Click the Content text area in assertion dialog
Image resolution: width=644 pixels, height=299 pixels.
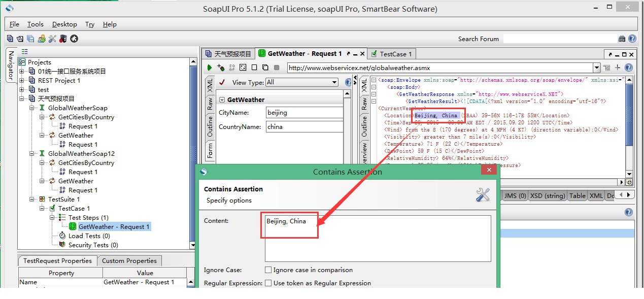click(378, 238)
